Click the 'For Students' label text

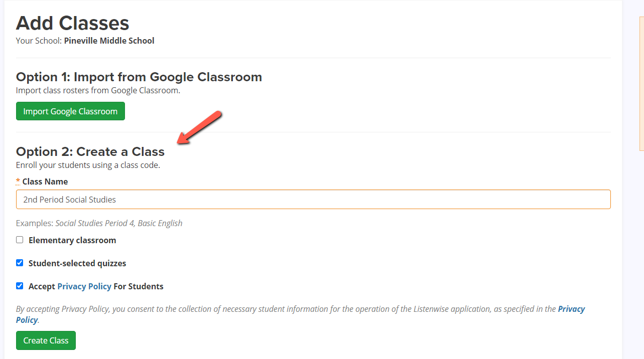pyautogui.click(x=139, y=286)
